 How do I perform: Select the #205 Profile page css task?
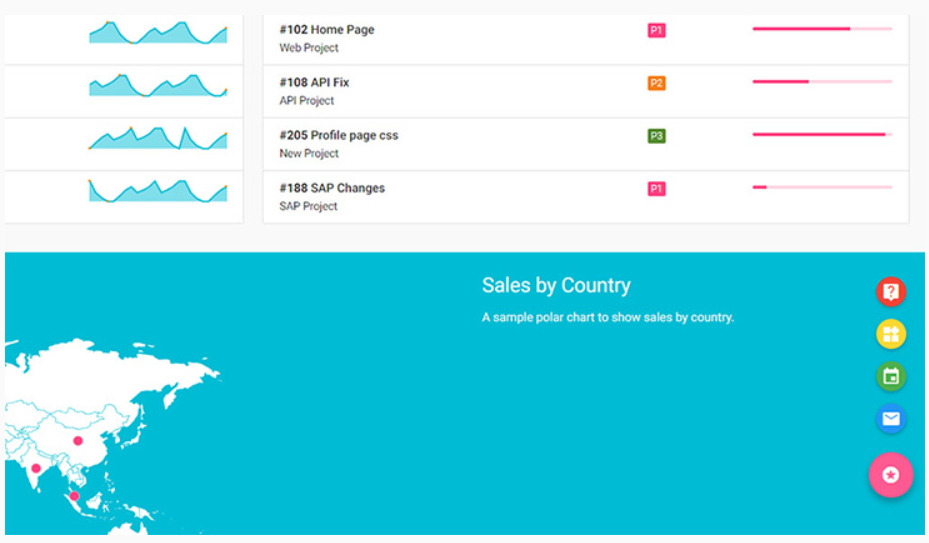click(338, 135)
